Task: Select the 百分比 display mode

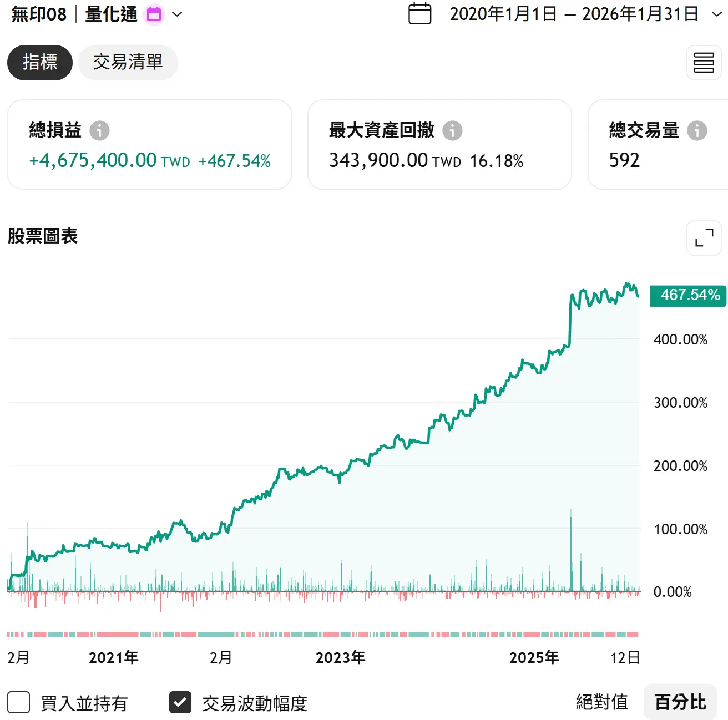Action: 680,702
